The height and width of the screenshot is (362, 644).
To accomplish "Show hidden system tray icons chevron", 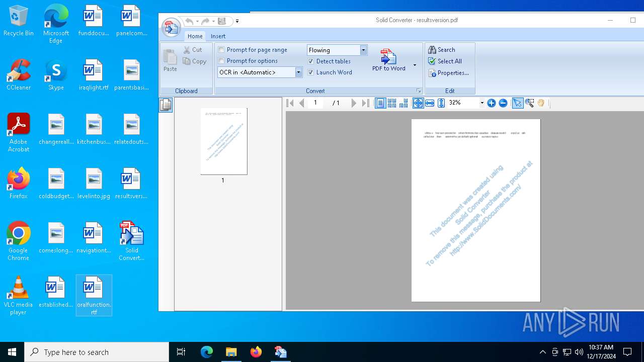I will pyautogui.click(x=542, y=352).
